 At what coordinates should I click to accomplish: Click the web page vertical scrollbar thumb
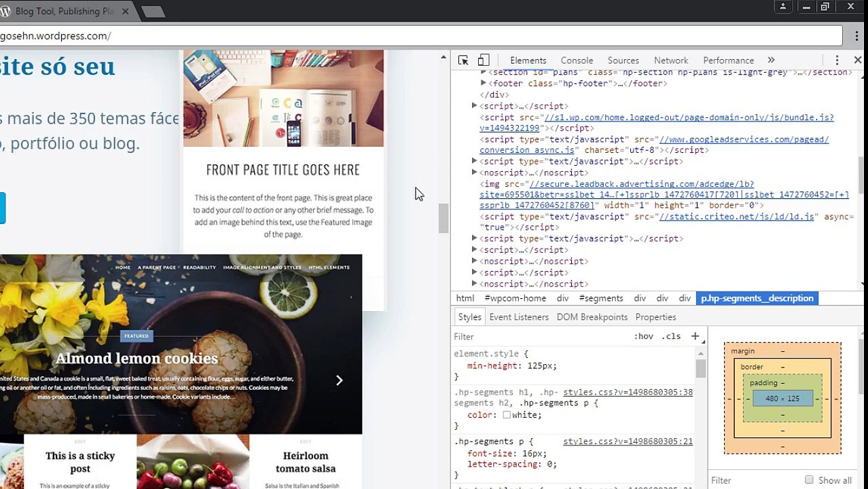click(444, 218)
